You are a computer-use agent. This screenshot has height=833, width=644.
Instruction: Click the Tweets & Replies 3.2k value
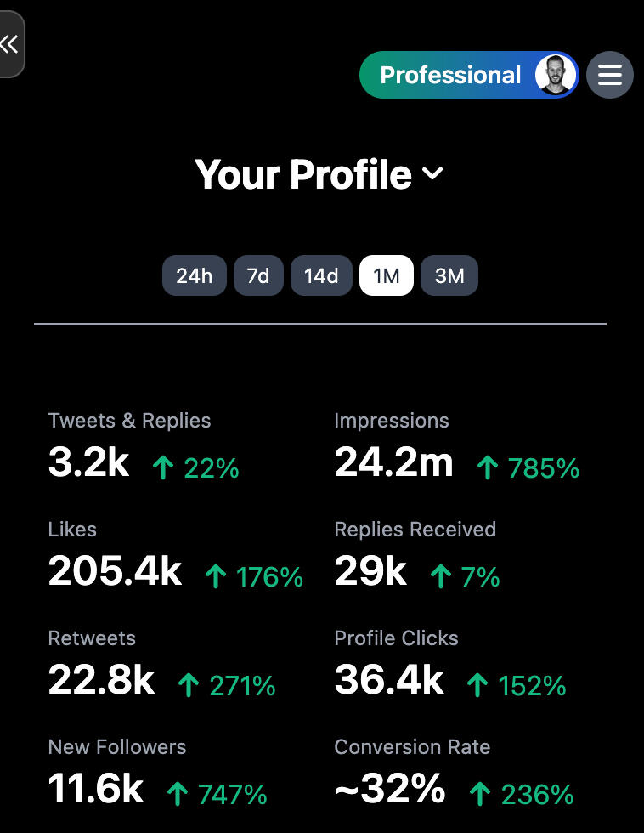(89, 463)
